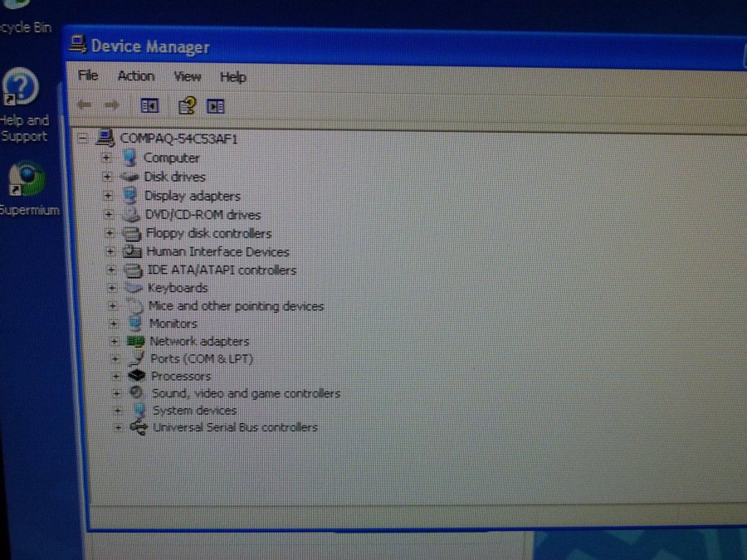Click the Mice and pointing devices icon
Viewport: 747px width, 560px height.
pyautogui.click(x=135, y=305)
